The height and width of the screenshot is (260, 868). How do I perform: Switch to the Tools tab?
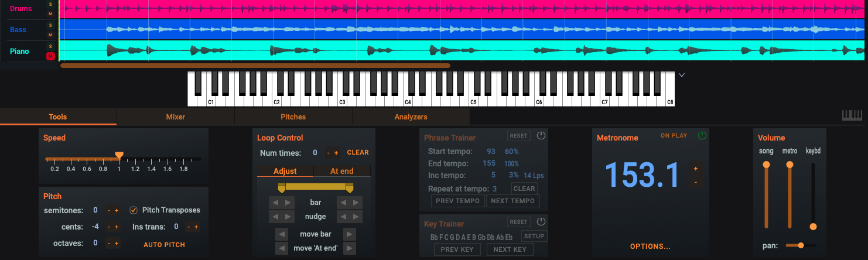tap(57, 117)
